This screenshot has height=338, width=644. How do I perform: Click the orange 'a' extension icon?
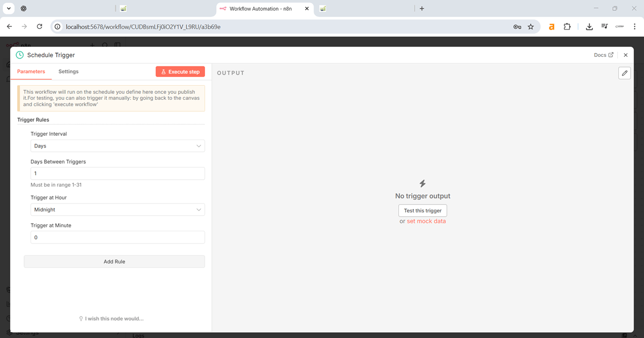pos(551,26)
